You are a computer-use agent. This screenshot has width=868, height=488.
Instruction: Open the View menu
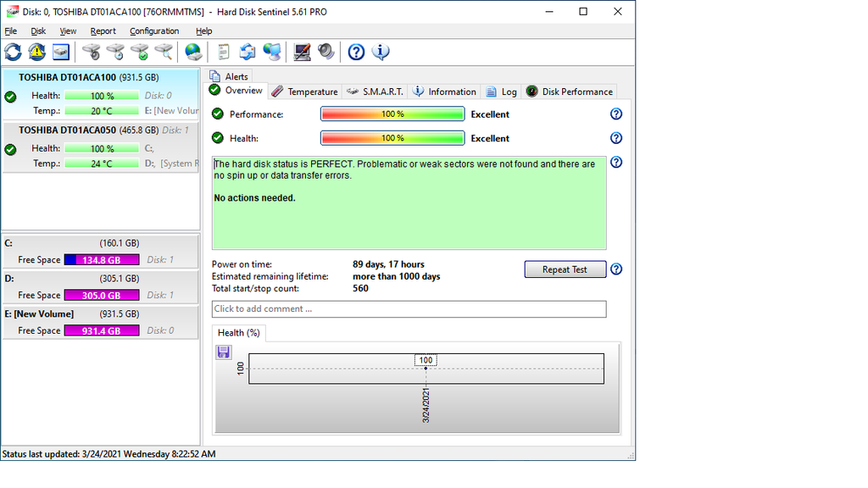pyautogui.click(x=68, y=31)
